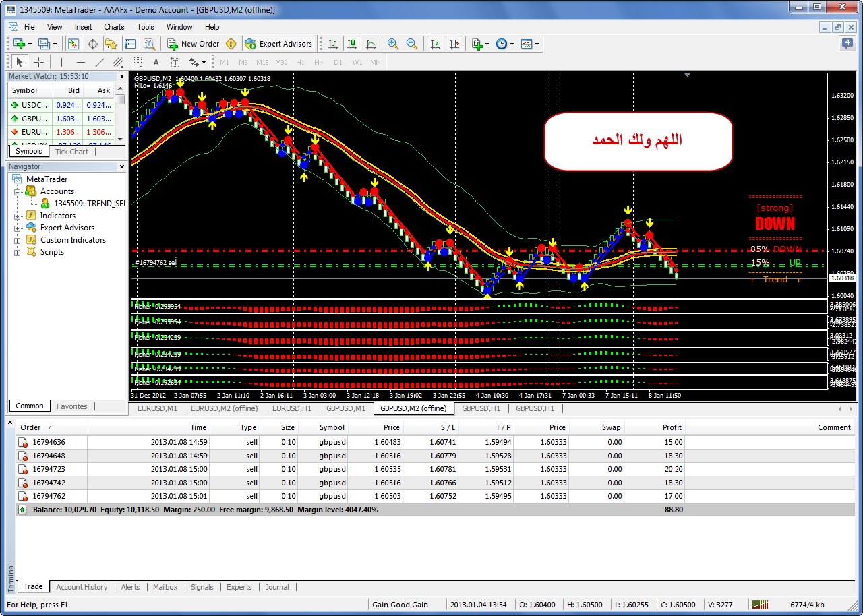863x616 pixels.
Task: Close the Market Watch panel
Action: click(121, 76)
